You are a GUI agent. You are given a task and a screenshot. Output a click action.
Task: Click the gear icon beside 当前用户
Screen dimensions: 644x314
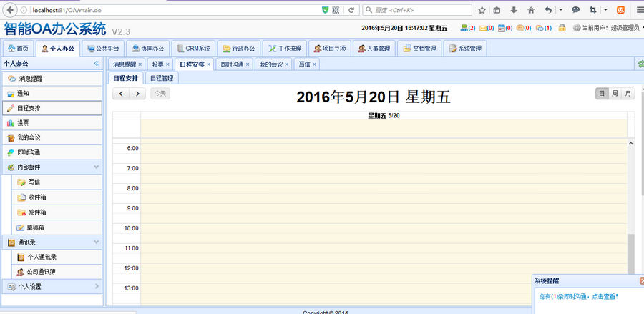[x=577, y=28]
